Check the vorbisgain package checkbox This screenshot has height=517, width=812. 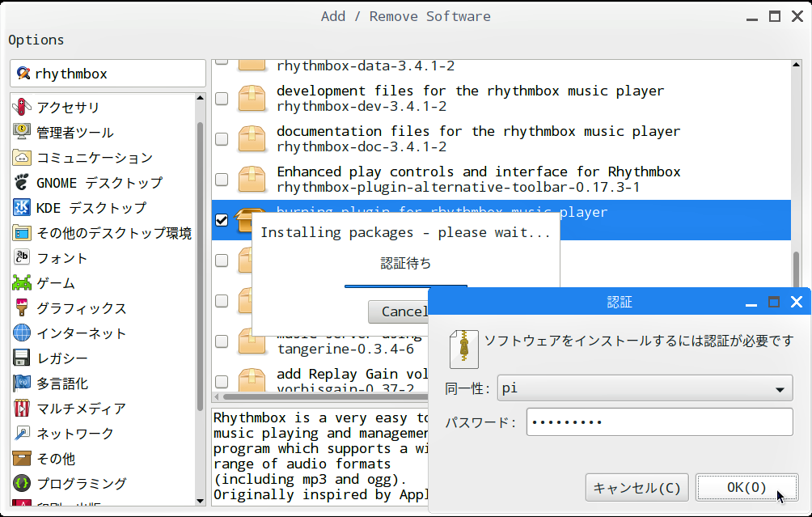tap(222, 381)
